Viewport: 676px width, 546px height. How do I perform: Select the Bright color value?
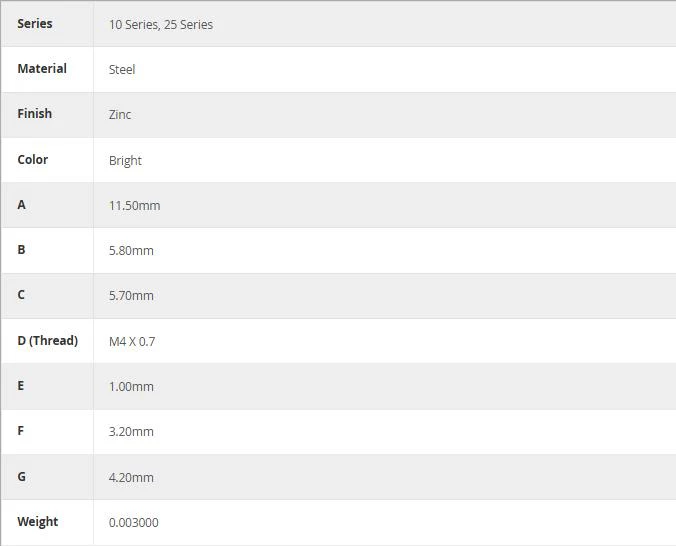click(125, 160)
